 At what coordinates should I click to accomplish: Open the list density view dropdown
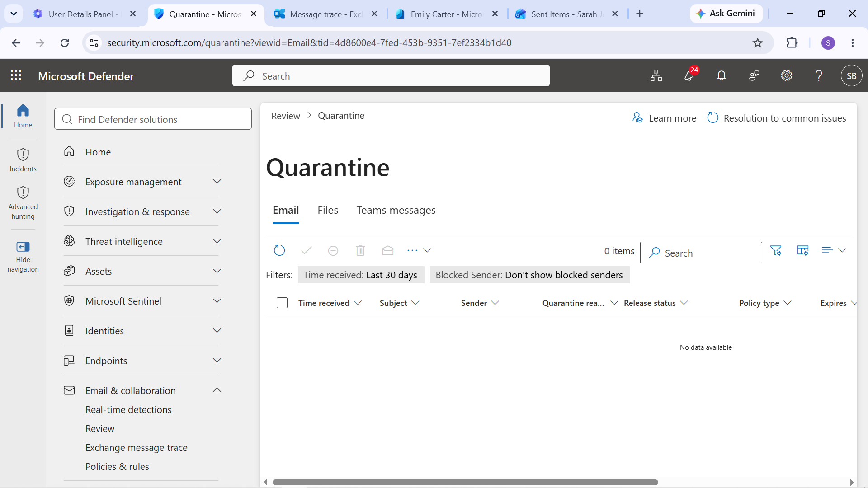(x=834, y=250)
